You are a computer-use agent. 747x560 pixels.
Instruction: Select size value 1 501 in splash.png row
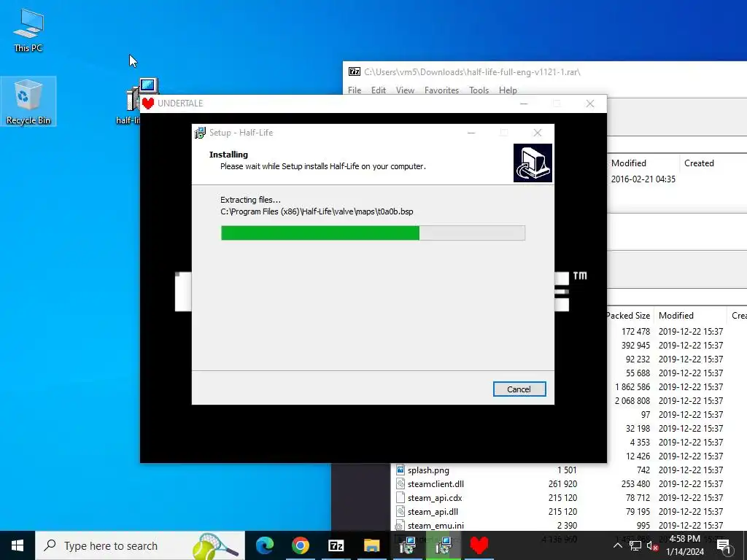[567, 470]
